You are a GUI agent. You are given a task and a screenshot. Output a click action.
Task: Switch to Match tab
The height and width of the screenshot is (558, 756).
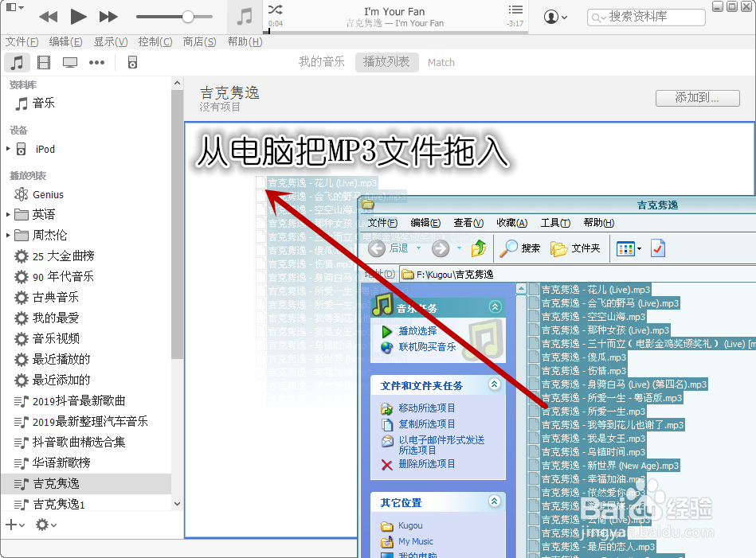[441, 62]
